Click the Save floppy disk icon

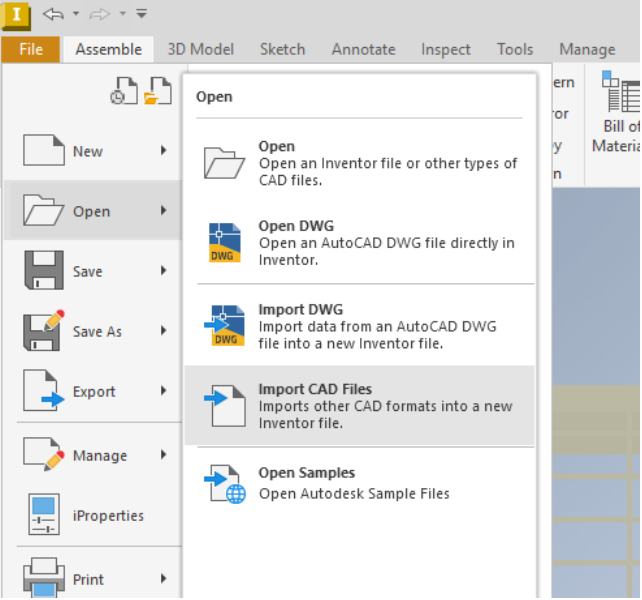click(44, 270)
